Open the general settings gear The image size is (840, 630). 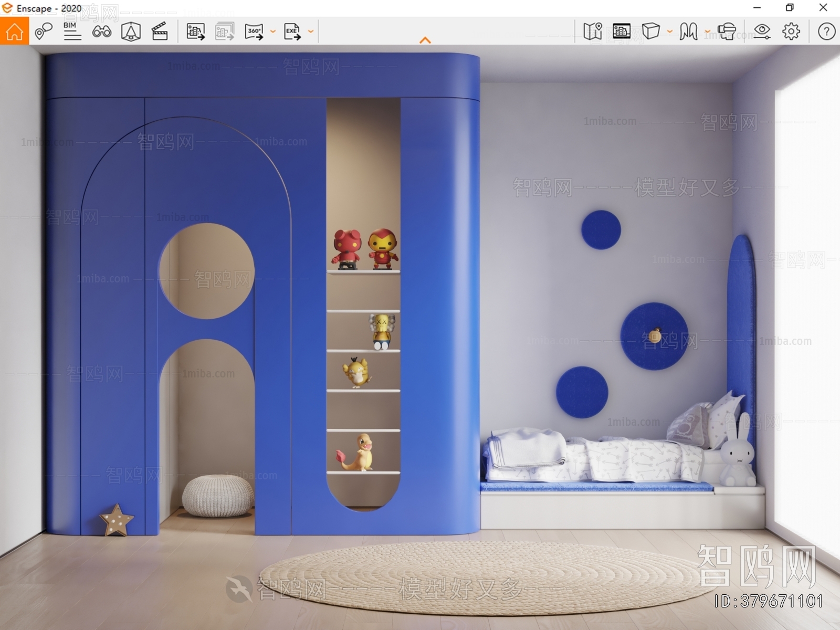(791, 31)
